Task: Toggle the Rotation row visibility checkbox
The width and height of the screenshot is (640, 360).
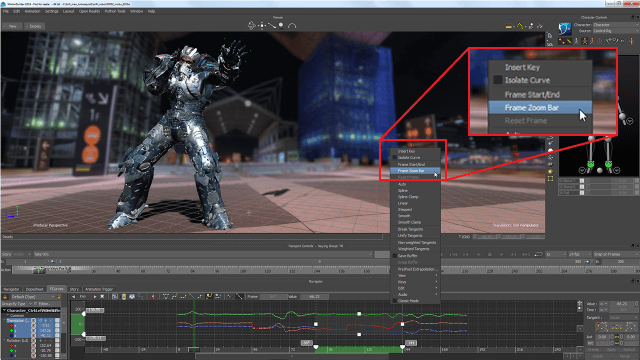Action: pyautogui.click(x=57, y=340)
